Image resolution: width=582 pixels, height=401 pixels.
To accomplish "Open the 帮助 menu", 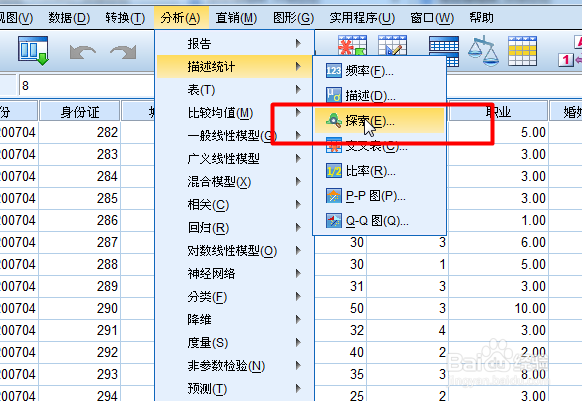I will pos(481,17).
